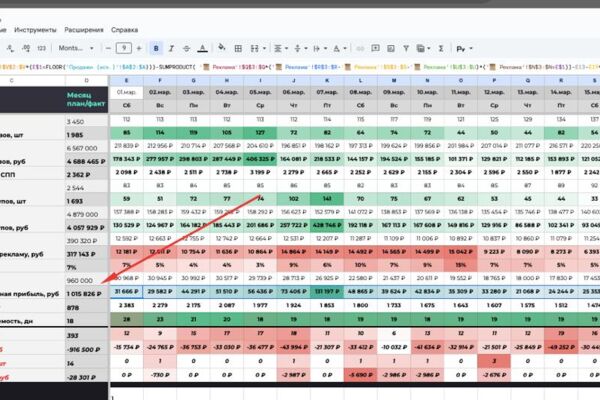Open the merge cells options arrow
This screenshot has width=600, height=400.
[264, 49]
